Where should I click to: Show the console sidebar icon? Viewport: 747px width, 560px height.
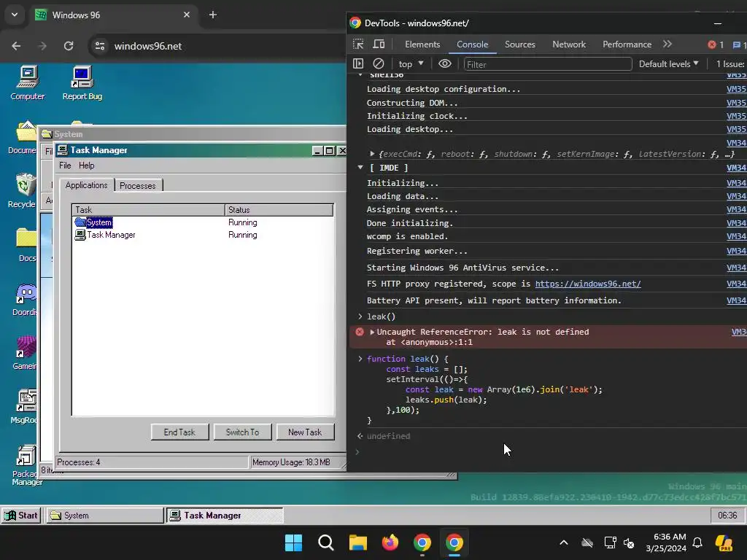[358, 64]
